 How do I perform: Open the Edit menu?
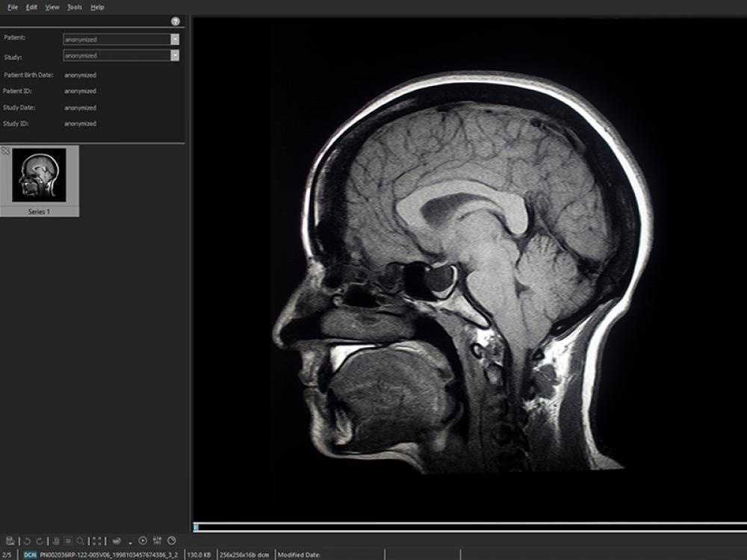click(31, 7)
